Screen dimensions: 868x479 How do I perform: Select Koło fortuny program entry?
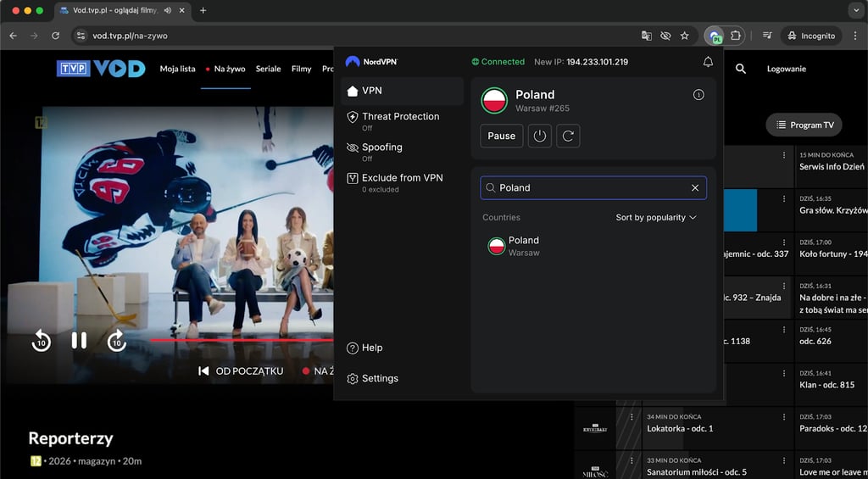(x=832, y=254)
